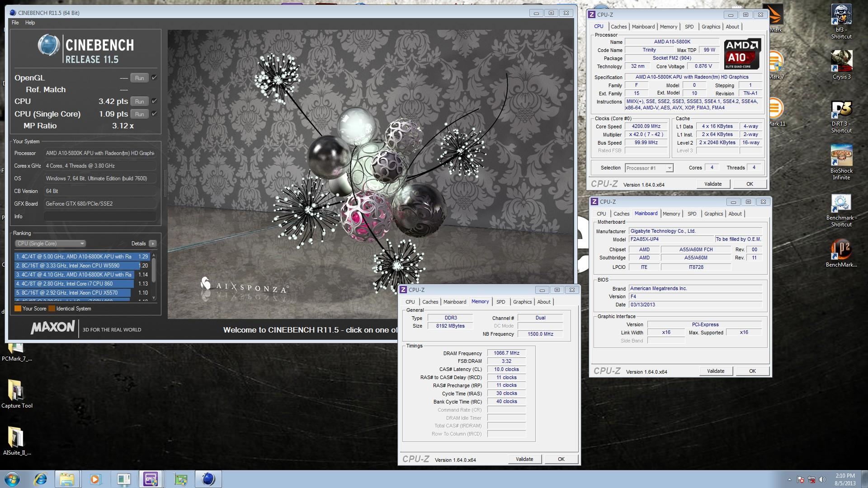Toggle the OpenGL test checkbox
The image size is (868, 488).
pyautogui.click(x=154, y=78)
